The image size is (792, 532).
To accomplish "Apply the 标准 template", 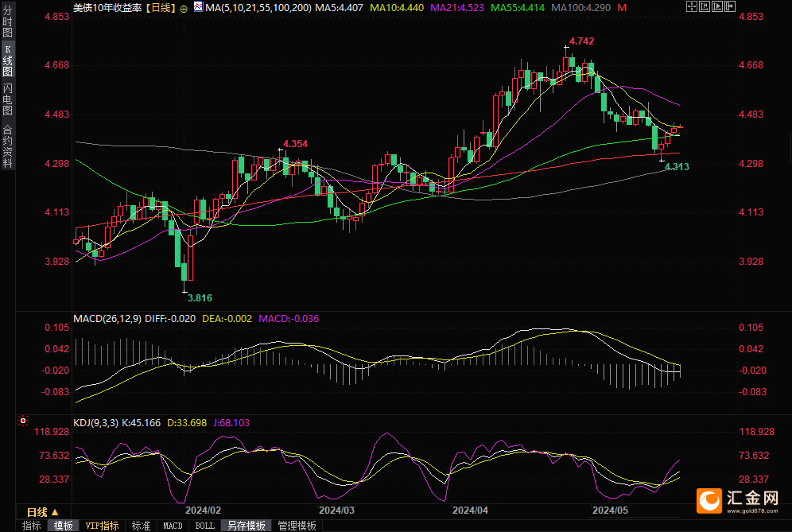I will [x=141, y=526].
